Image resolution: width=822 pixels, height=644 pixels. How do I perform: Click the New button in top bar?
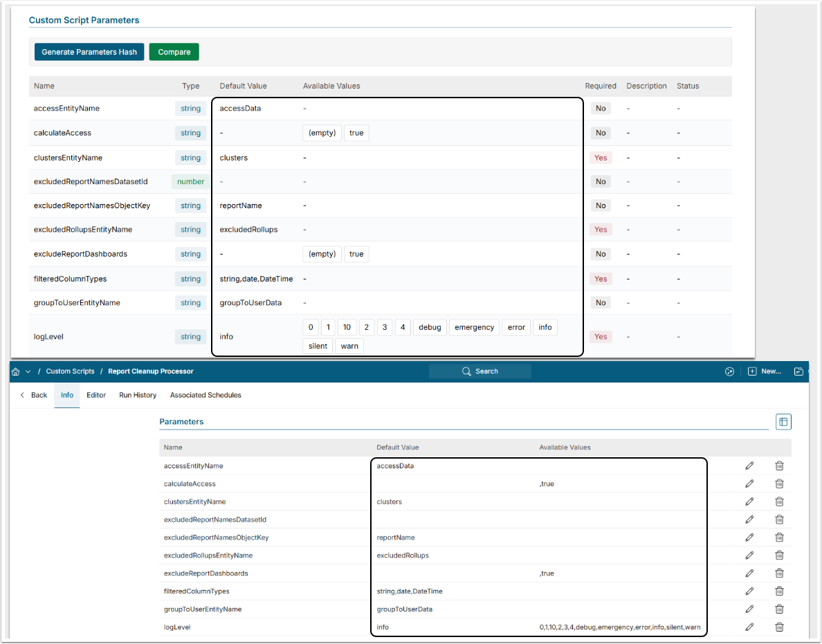coord(765,371)
